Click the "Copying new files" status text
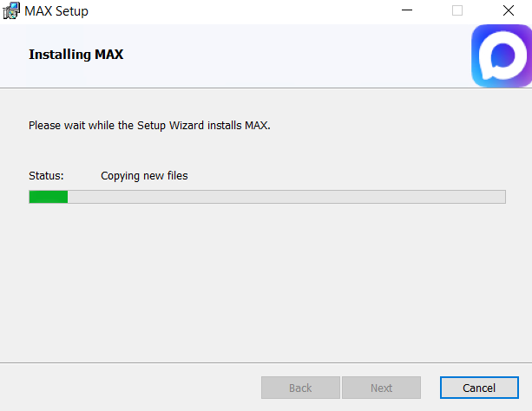 coord(144,176)
